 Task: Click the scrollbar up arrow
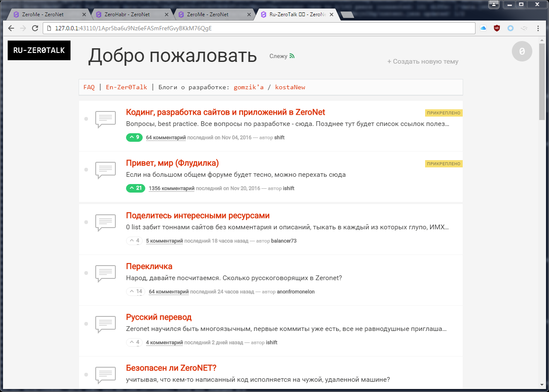(542, 40)
